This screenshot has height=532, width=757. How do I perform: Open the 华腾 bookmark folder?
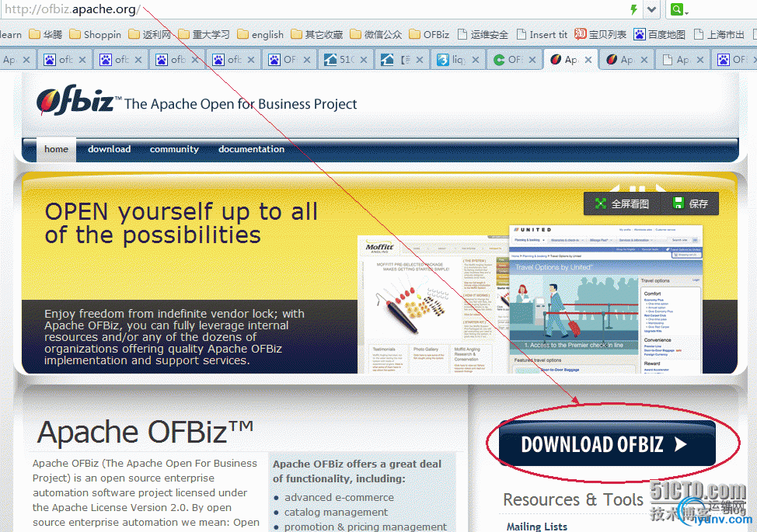coord(46,34)
